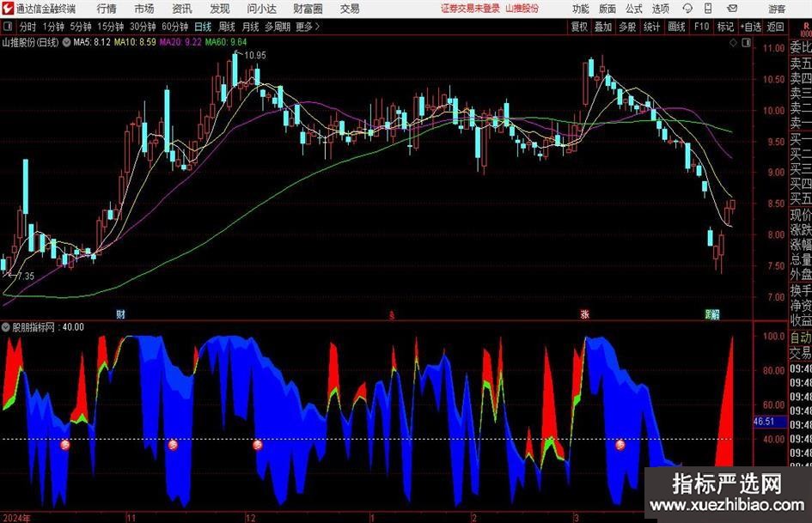Image resolution: width=812 pixels, height=523 pixels.
Task: Open the 市场 menu
Action: pos(144,9)
